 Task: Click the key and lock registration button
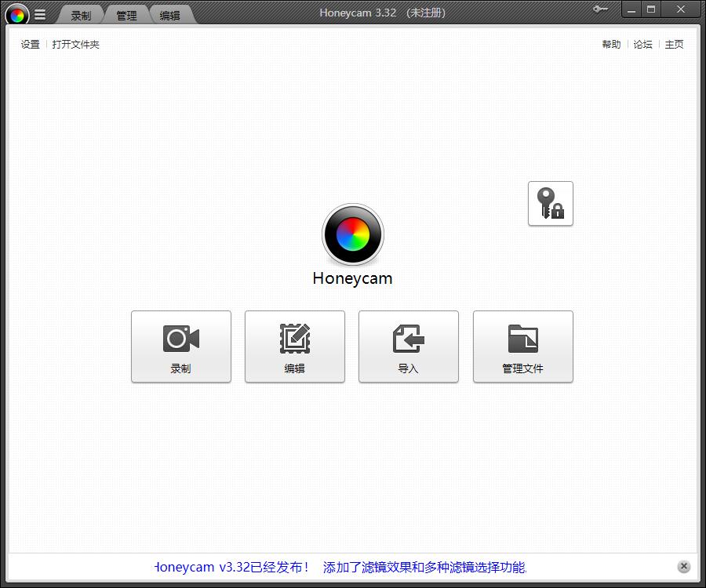click(x=550, y=203)
